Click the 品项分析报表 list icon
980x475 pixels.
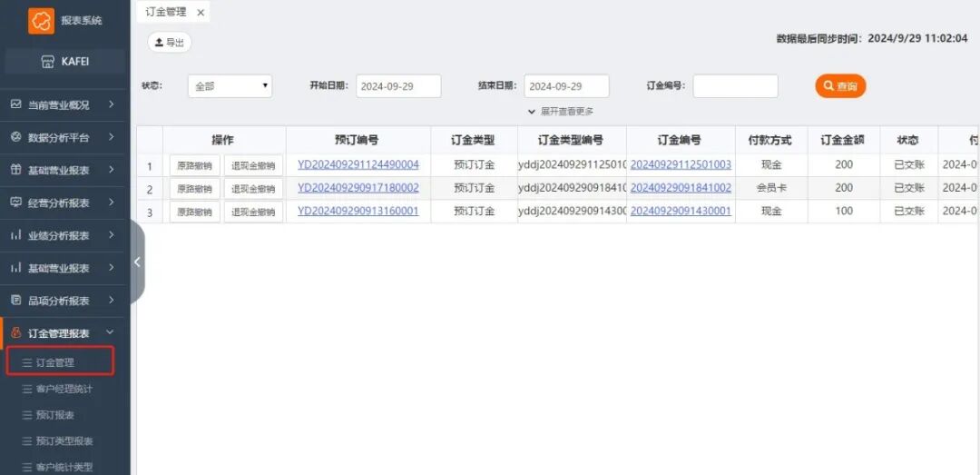[x=16, y=301]
